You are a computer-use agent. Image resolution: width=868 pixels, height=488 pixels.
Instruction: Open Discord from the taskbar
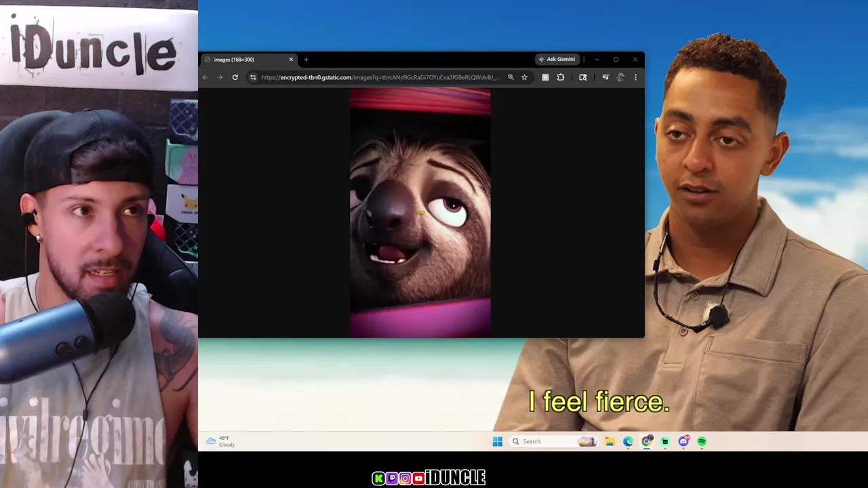684,442
